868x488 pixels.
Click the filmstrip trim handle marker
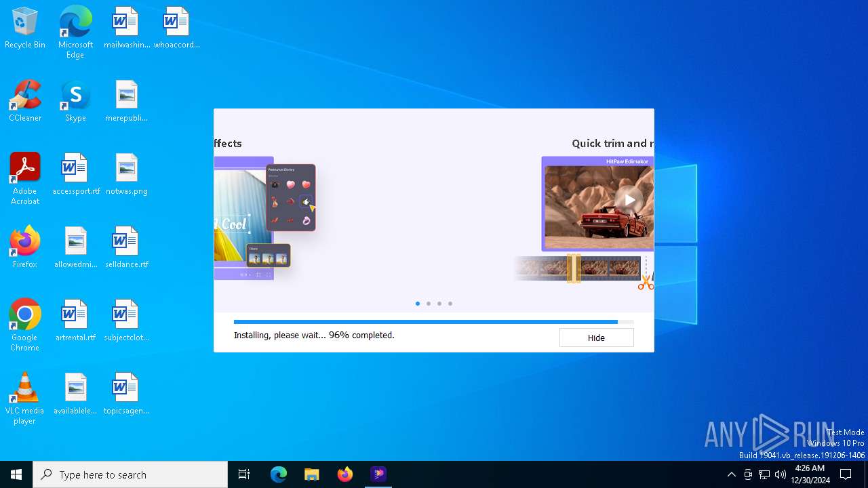[574, 268]
